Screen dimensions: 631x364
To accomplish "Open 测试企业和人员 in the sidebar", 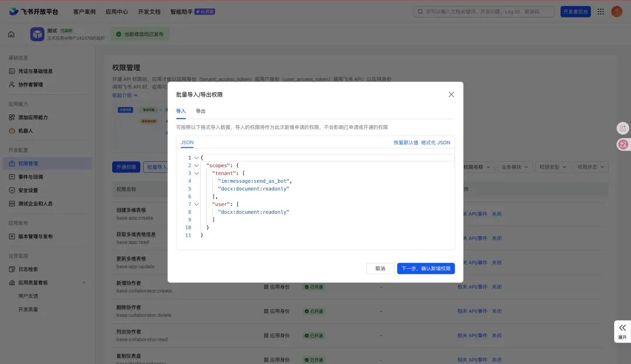I will (x=36, y=203).
